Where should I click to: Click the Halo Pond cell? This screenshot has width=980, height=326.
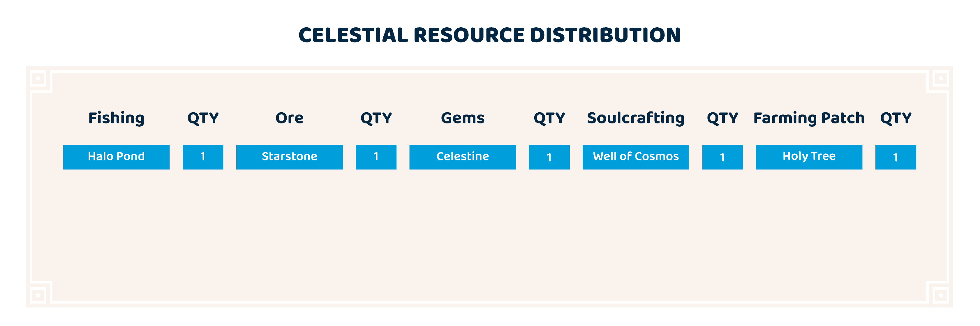[116, 157]
